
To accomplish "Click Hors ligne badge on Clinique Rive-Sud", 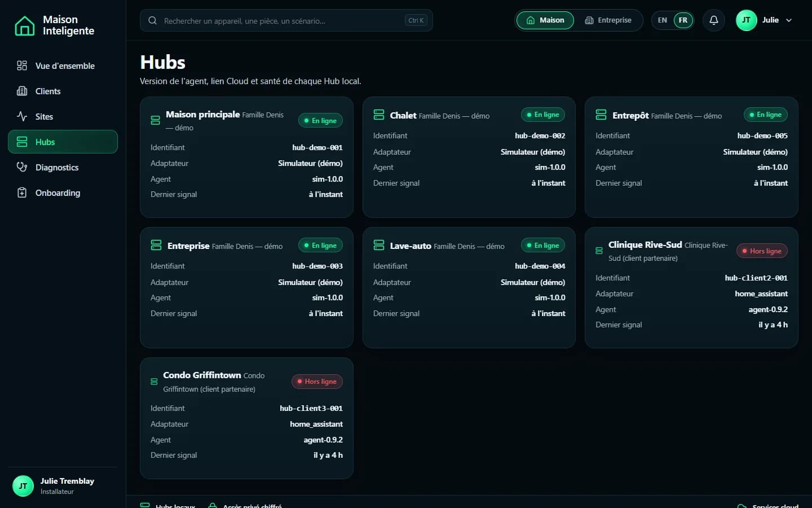I will click(x=762, y=251).
